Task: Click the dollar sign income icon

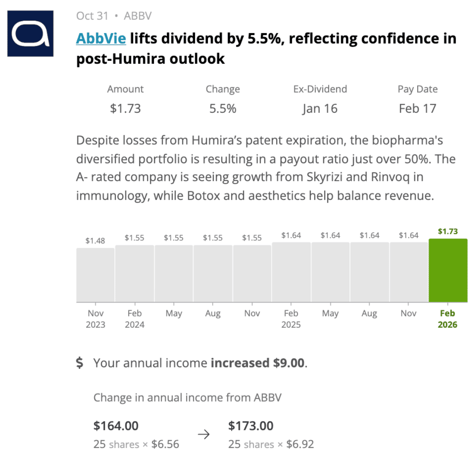Action: (x=80, y=363)
